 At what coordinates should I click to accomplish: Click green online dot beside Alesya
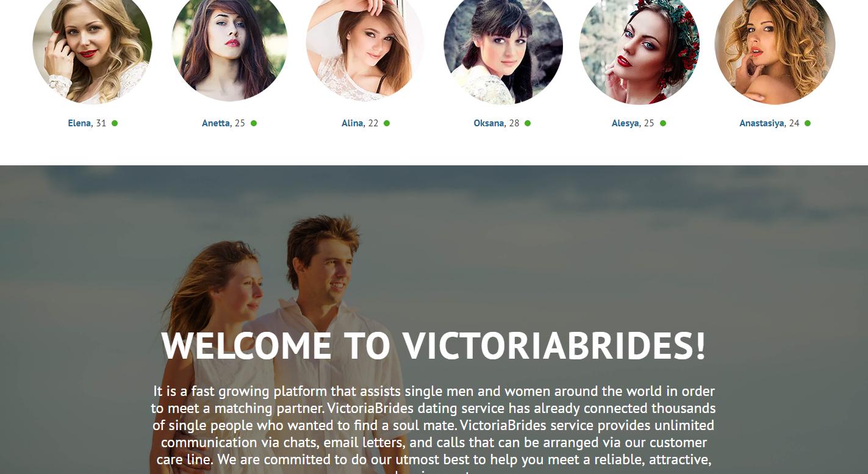pos(663,123)
